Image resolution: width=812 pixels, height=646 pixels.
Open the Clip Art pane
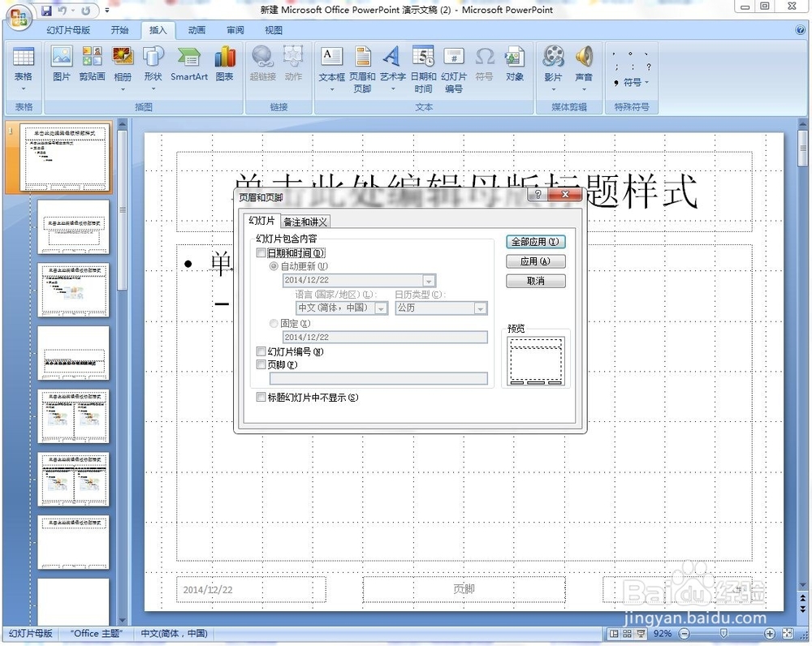pos(92,65)
